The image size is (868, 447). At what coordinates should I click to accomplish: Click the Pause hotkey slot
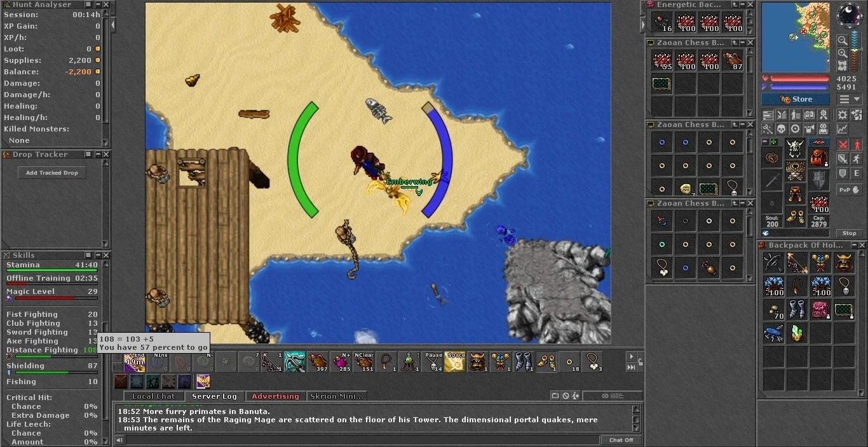[431, 362]
